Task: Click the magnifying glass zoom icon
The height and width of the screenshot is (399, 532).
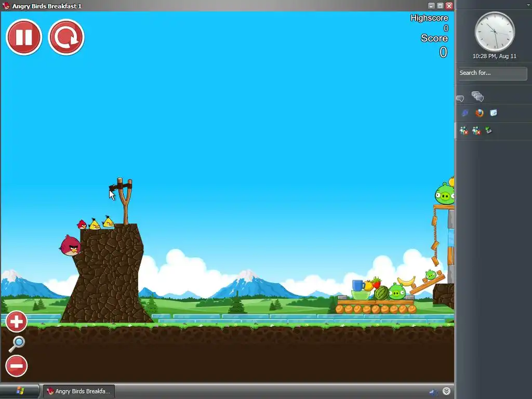Action: click(16, 344)
